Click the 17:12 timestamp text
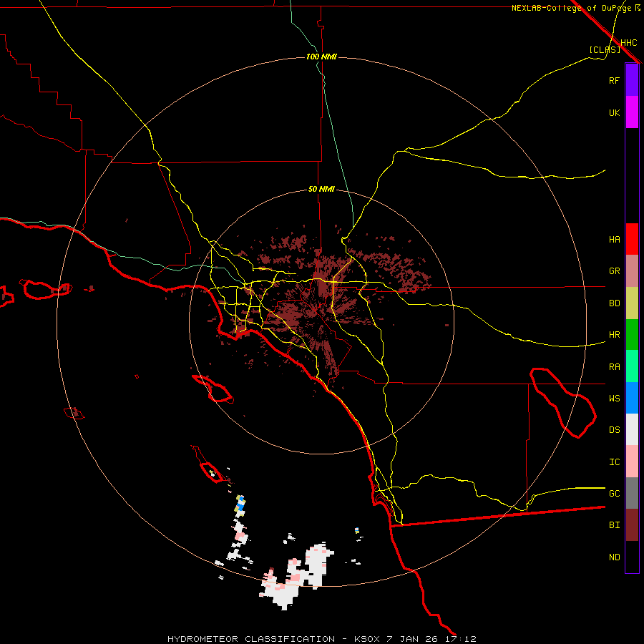The image size is (644, 644). tap(460, 639)
